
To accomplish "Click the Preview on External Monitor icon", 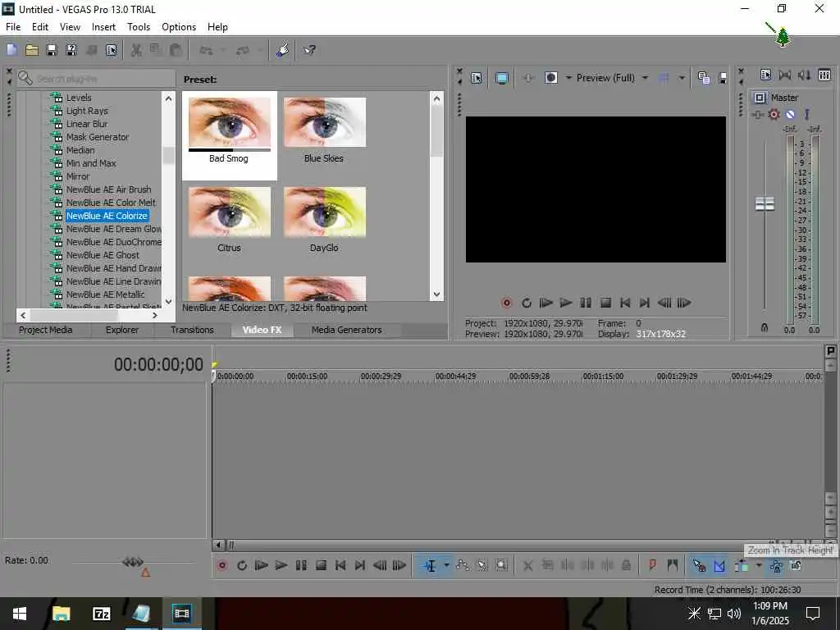I will (502, 78).
